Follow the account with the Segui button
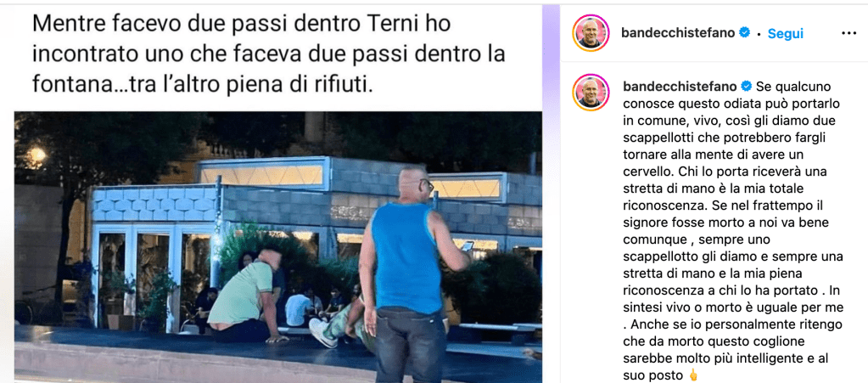Image resolution: width=868 pixels, height=383 pixels. click(x=785, y=33)
